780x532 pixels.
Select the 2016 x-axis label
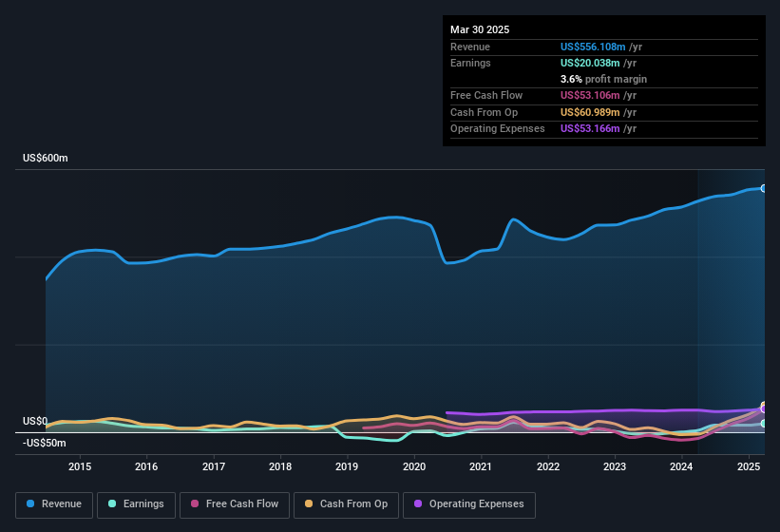tap(146, 466)
